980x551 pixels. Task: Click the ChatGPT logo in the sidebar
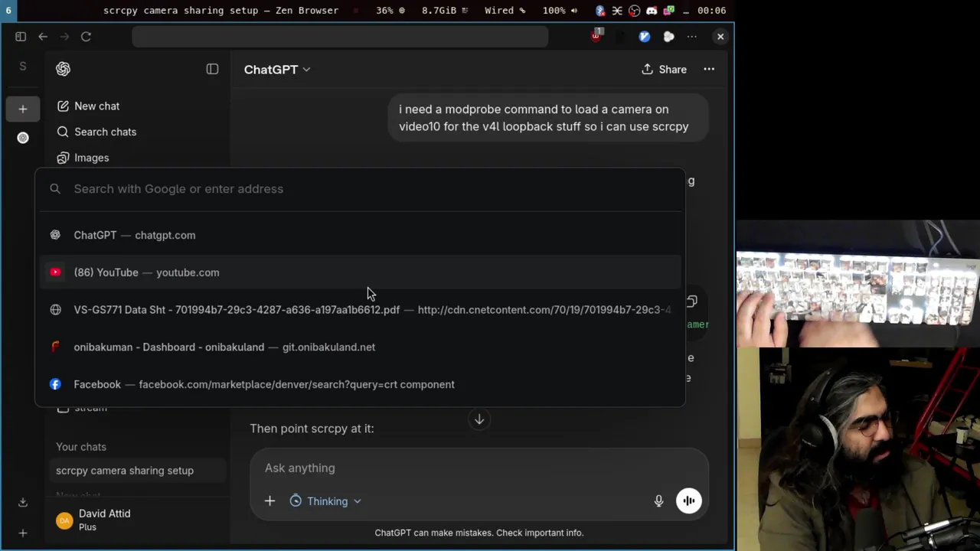63,69
